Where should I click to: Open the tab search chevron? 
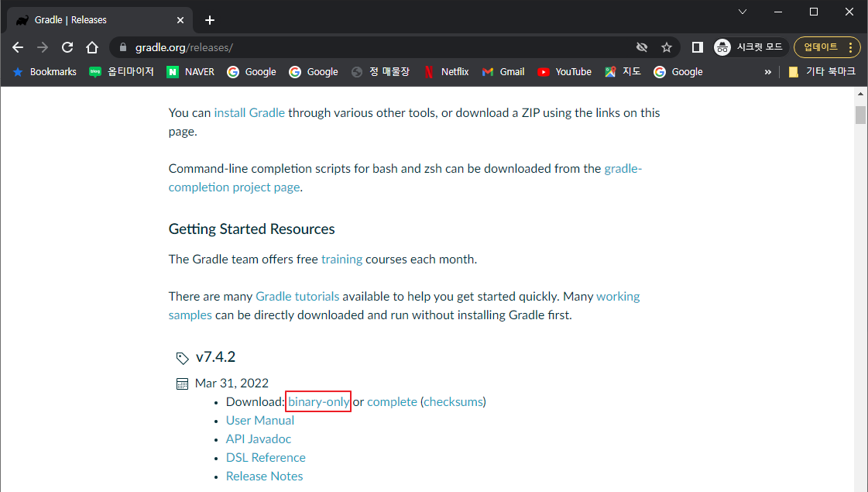743,12
